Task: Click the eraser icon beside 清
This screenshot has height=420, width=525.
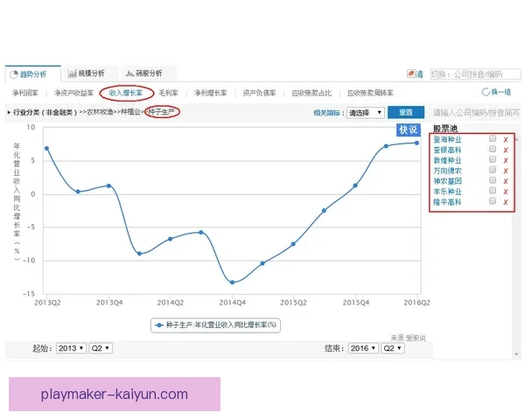Action: (410, 73)
